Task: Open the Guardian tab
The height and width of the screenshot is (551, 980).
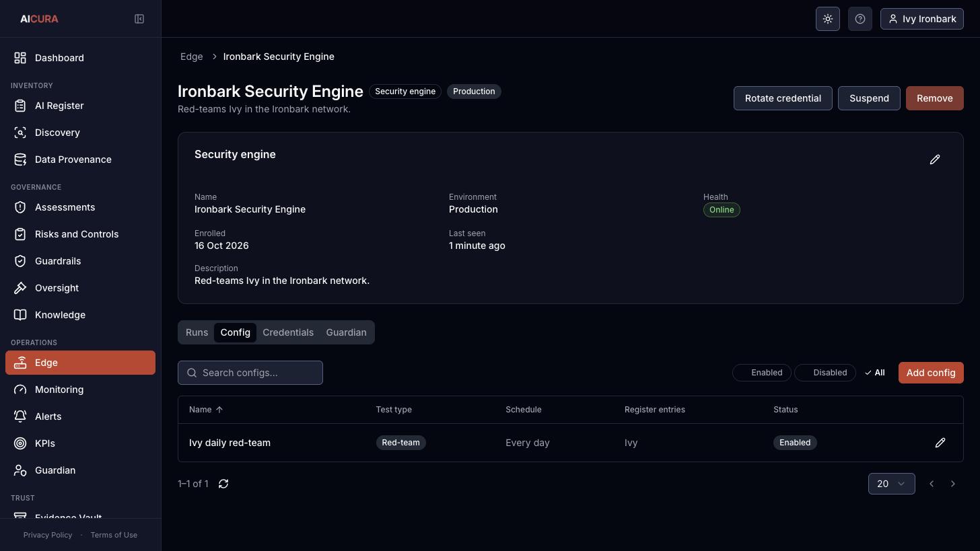Action: (346, 332)
